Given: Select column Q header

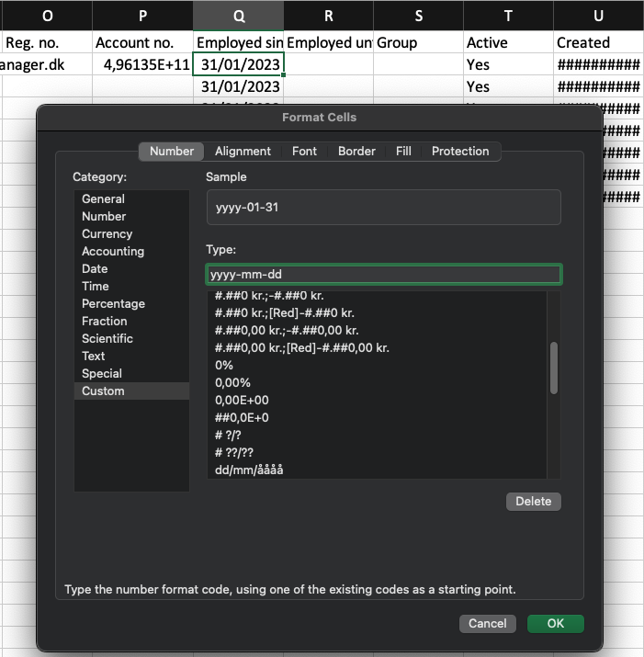Looking at the screenshot, I should [239, 16].
